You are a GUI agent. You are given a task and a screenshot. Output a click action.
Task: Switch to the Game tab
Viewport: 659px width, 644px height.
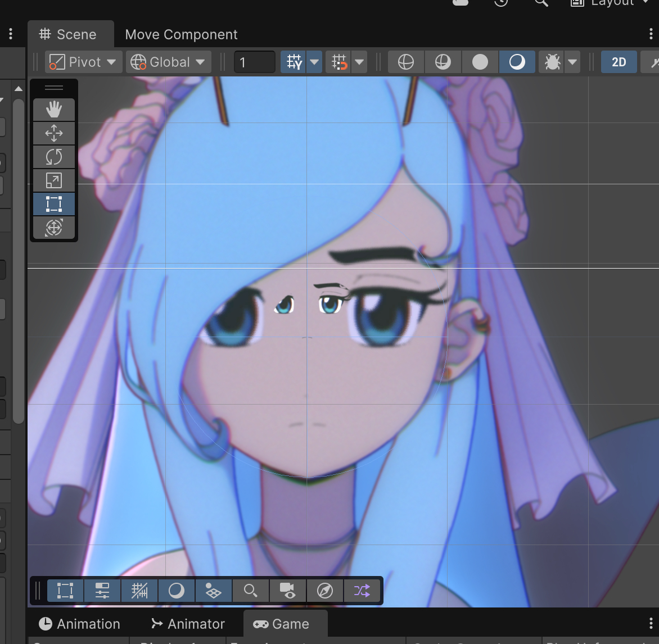coord(281,624)
